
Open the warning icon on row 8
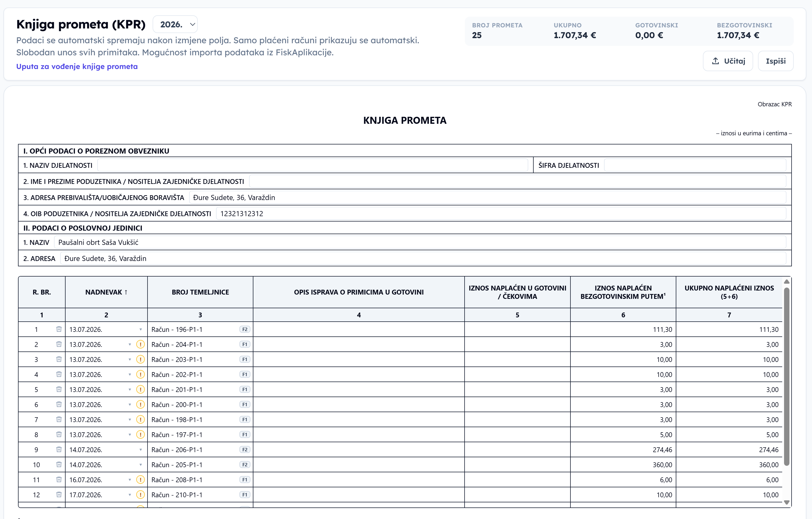pyautogui.click(x=140, y=434)
